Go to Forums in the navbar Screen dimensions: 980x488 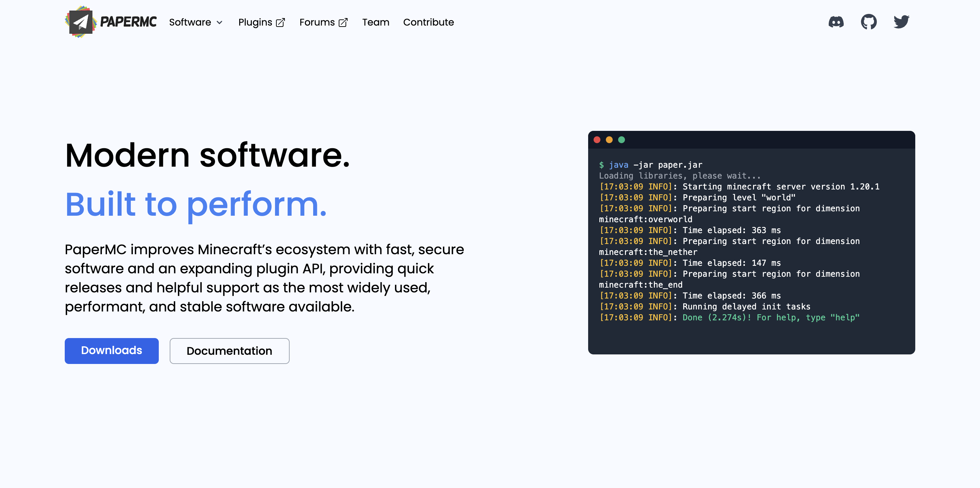(x=323, y=22)
